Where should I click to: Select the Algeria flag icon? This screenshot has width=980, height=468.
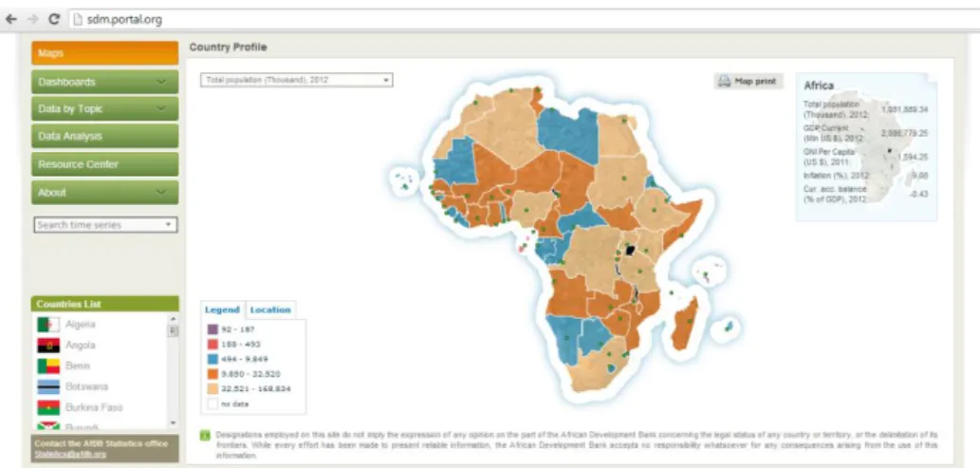[x=48, y=325]
